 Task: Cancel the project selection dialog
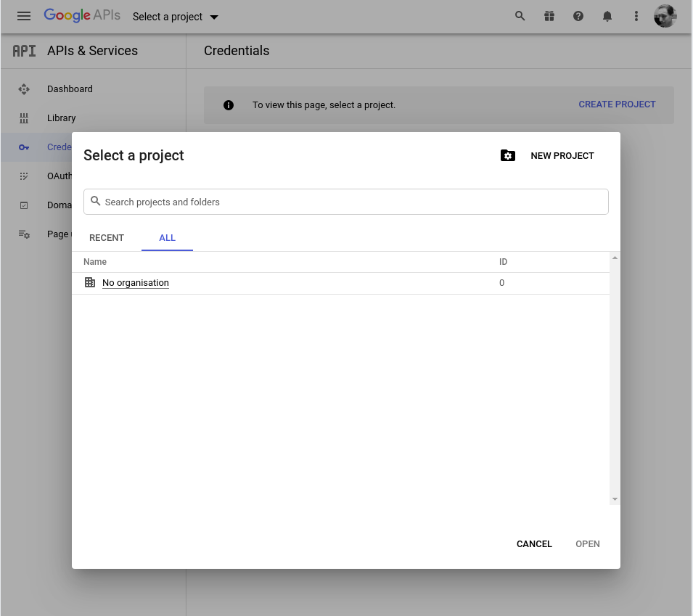[x=534, y=543]
